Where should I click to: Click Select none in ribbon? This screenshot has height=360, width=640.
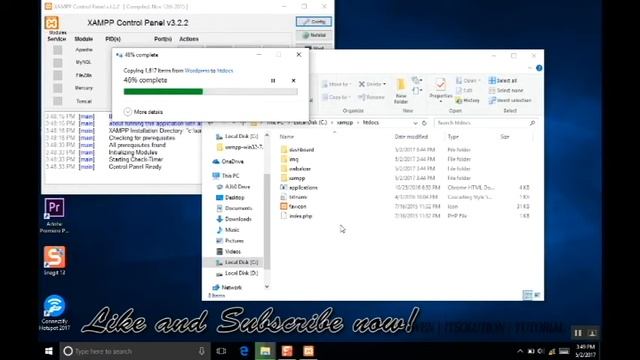[506, 91]
